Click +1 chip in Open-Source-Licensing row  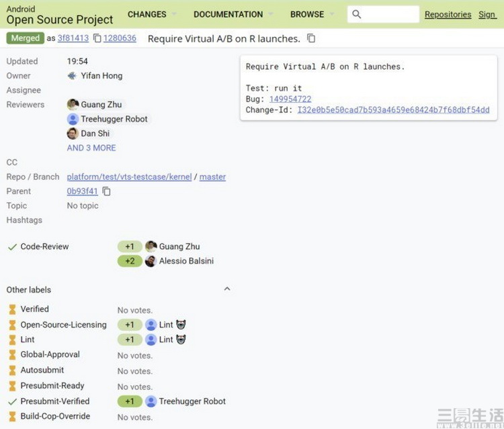point(130,325)
